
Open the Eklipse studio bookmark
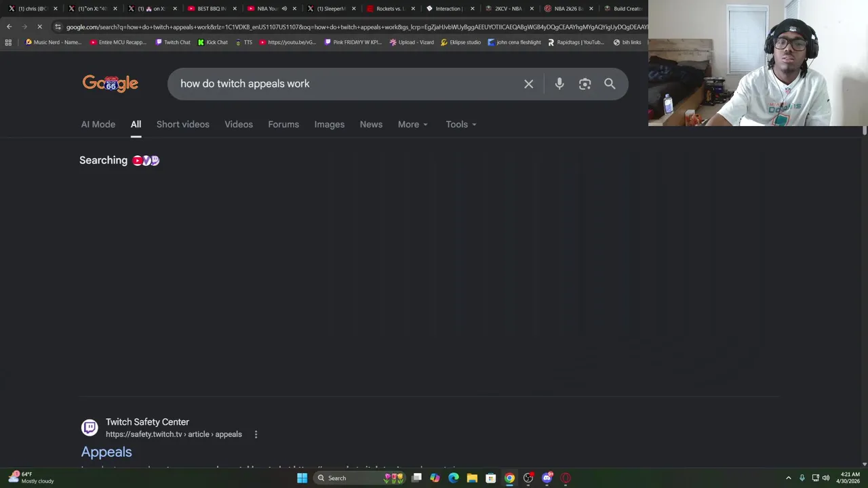coord(460,42)
